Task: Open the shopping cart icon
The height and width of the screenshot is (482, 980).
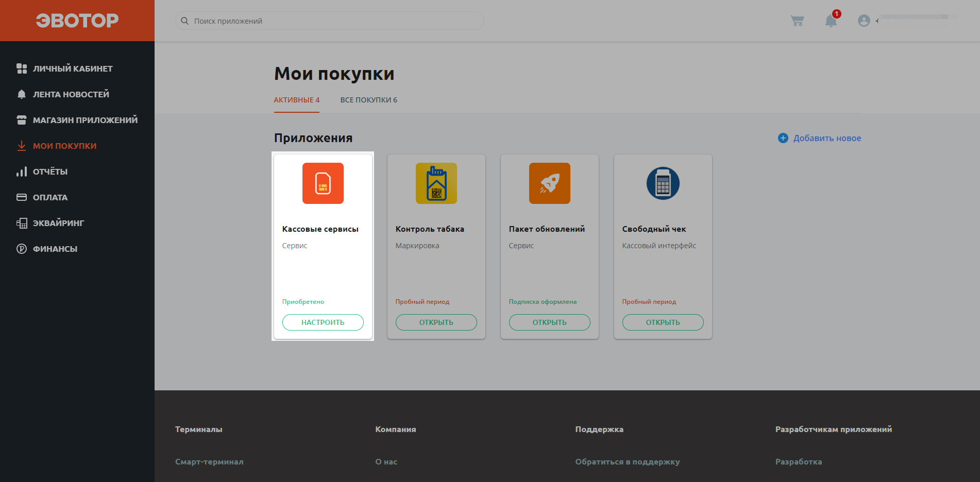Action: point(797,21)
